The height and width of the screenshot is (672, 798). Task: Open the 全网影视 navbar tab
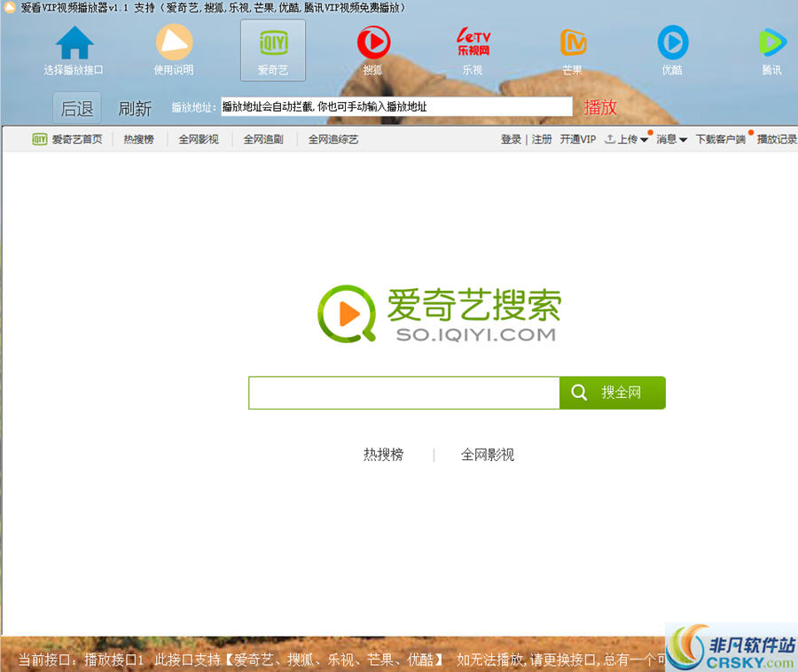199,139
